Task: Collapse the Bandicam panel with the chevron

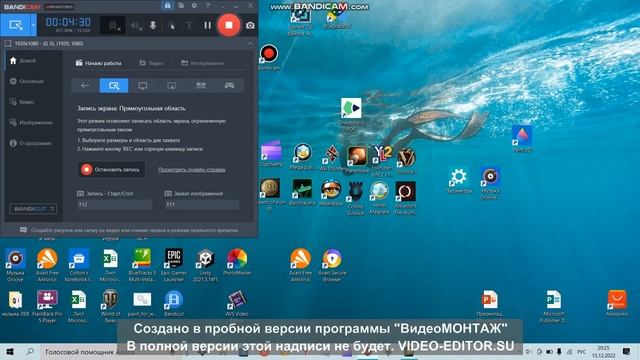Action: (250, 43)
